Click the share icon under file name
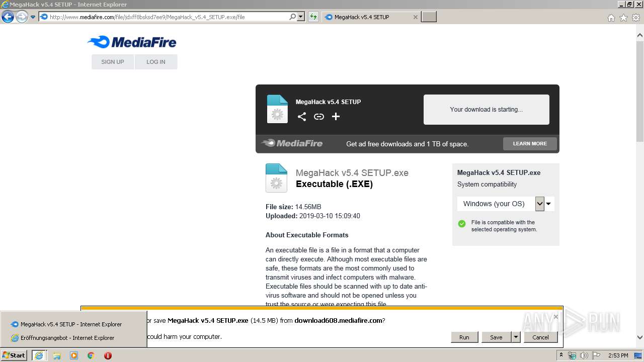 click(x=302, y=117)
